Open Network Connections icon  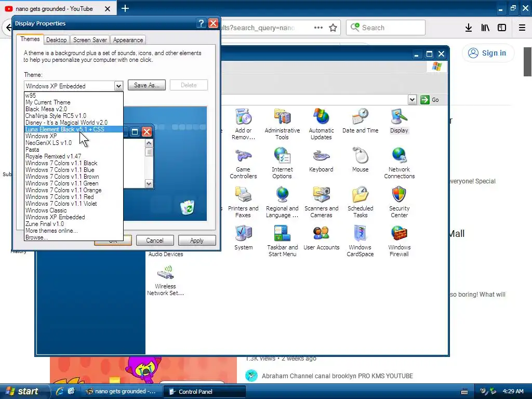pyautogui.click(x=400, y=163)
